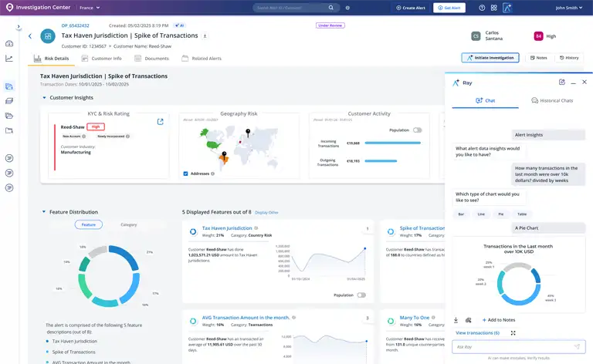Open the apps grid icon
Screen dimensions: 593x364
coord(494,8)
